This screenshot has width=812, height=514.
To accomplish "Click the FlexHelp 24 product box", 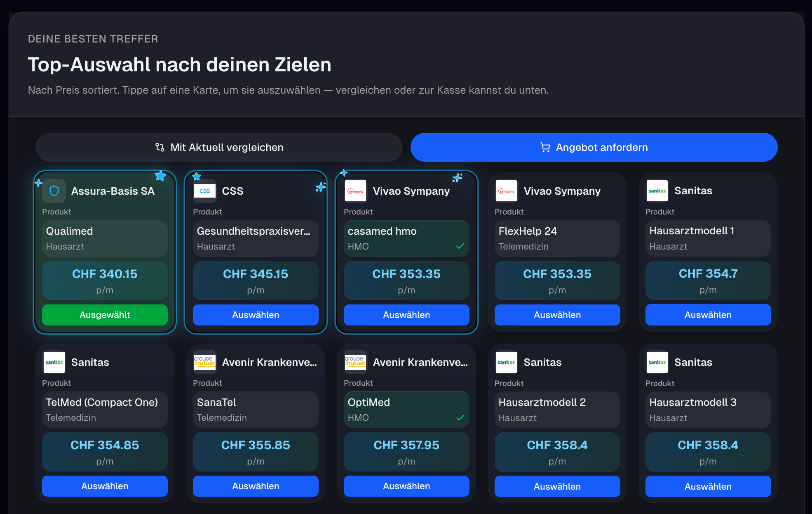I will 557,238.
